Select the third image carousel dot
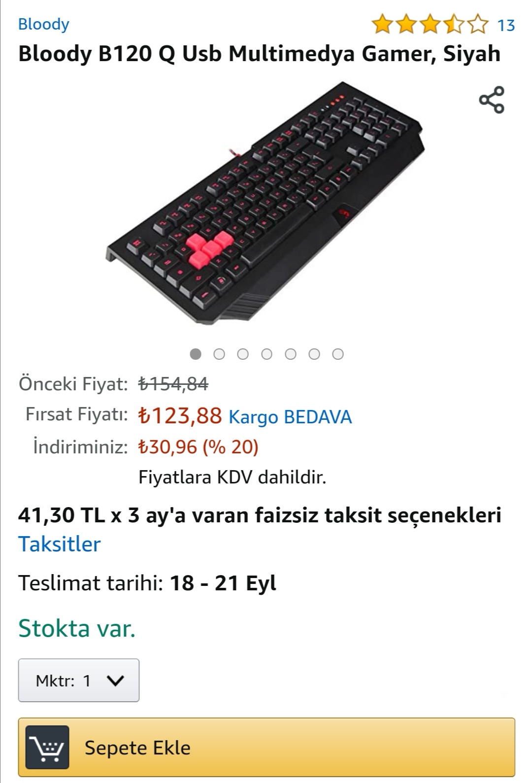 click(x=243, y=354)
